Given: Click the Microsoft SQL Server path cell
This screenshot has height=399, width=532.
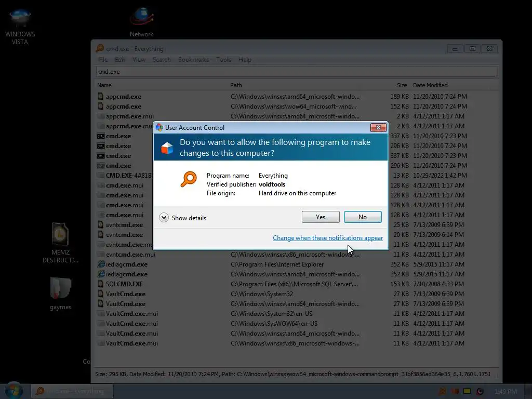Looking at the screenshot, I should coord(294,284).
